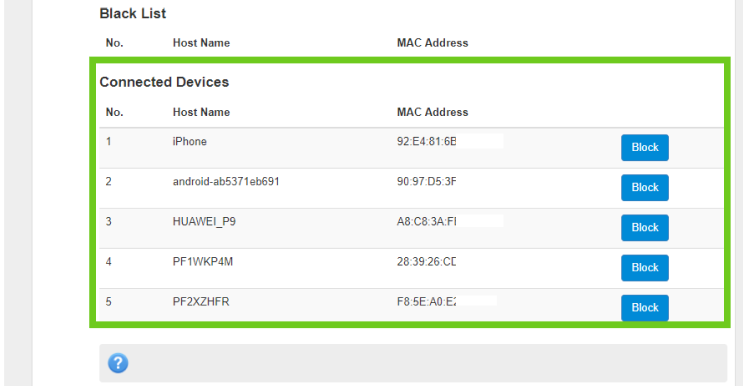
Task: Click the PF2XZHFR host name
Action: point(201,302)
